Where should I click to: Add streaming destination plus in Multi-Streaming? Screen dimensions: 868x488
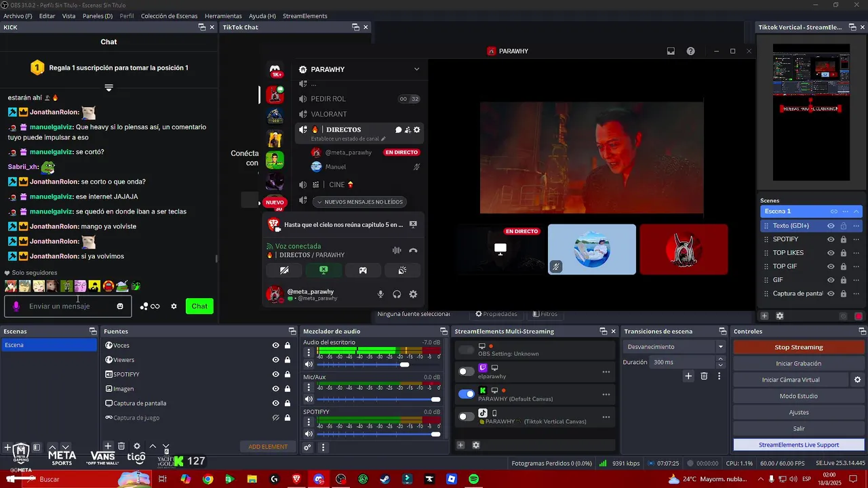pos(460,445)
